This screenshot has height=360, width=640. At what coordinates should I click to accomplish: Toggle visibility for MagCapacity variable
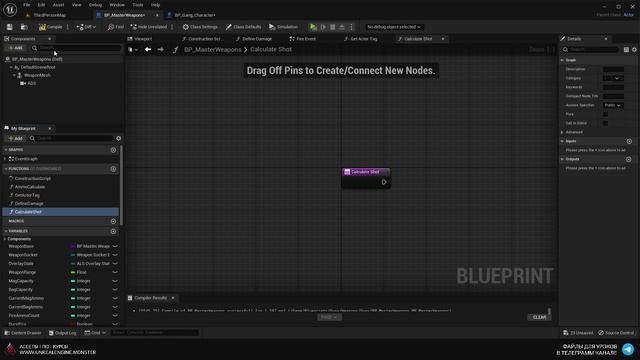point(115,281)
